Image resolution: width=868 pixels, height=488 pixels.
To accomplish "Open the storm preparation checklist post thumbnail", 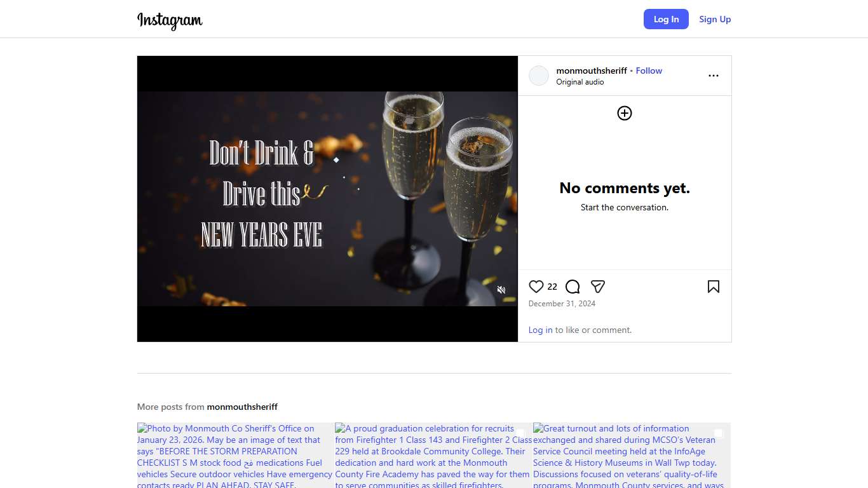I will click(x=235, y=455).
